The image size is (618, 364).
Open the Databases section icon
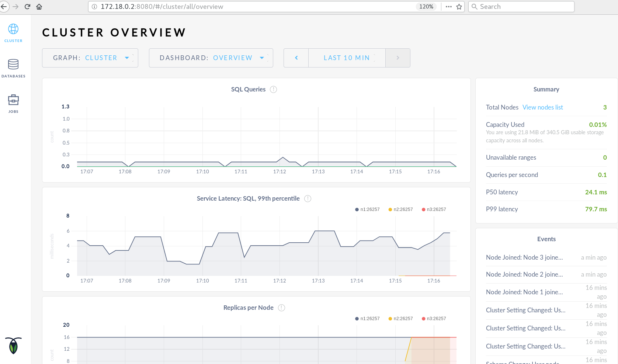pos(13,65)
